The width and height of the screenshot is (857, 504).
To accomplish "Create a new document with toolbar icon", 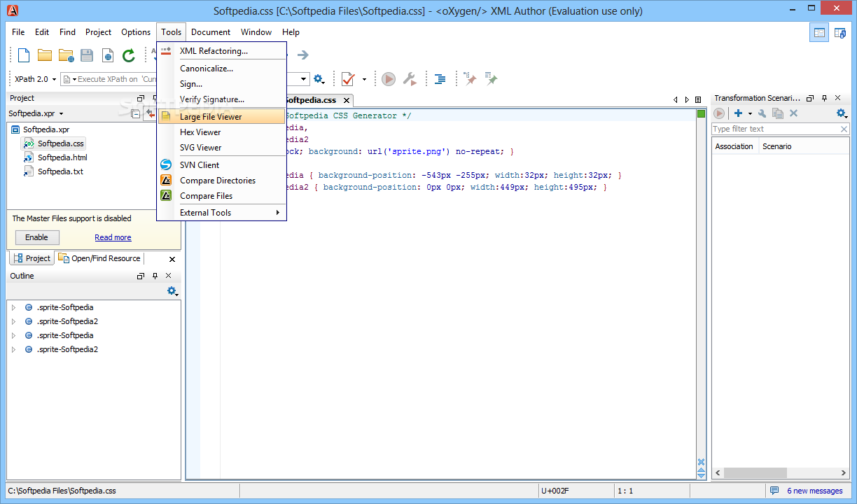I will tap(24, 55).
